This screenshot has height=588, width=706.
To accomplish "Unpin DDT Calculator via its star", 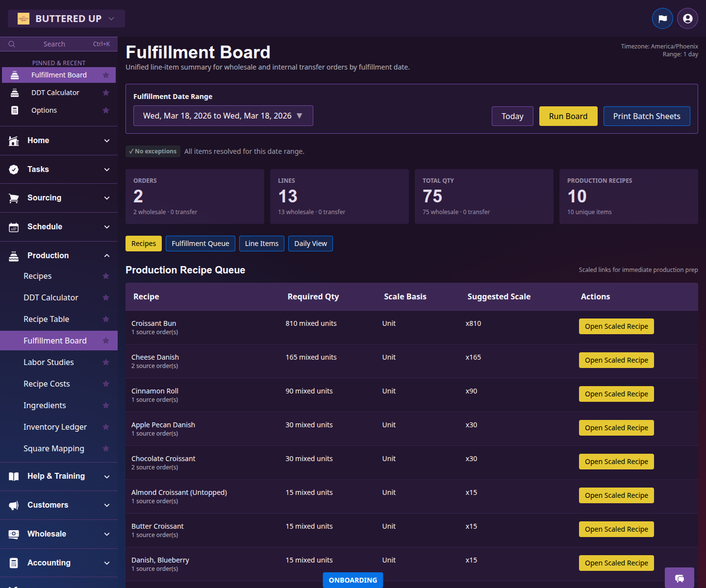I will point(106,92).
